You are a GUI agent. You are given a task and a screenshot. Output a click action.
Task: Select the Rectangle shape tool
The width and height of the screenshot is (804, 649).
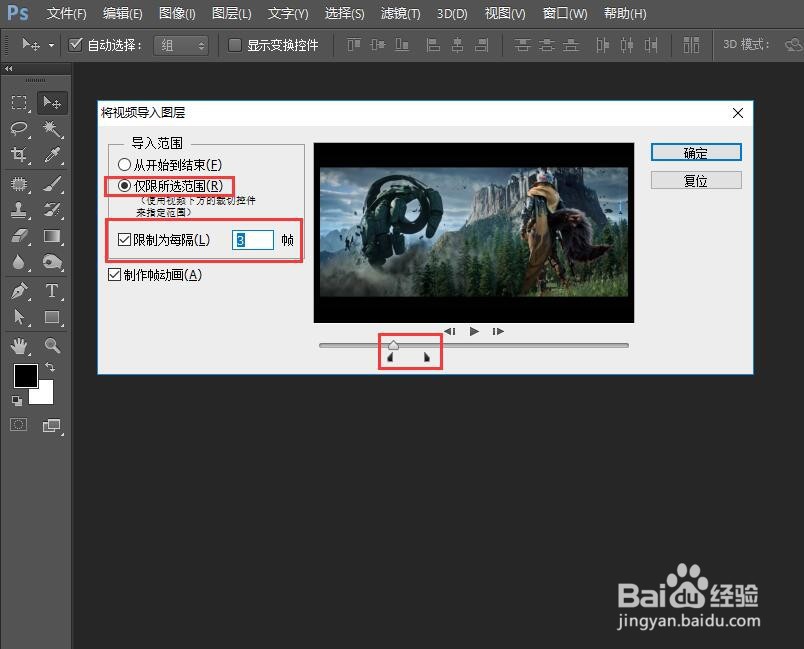[52, 317]
